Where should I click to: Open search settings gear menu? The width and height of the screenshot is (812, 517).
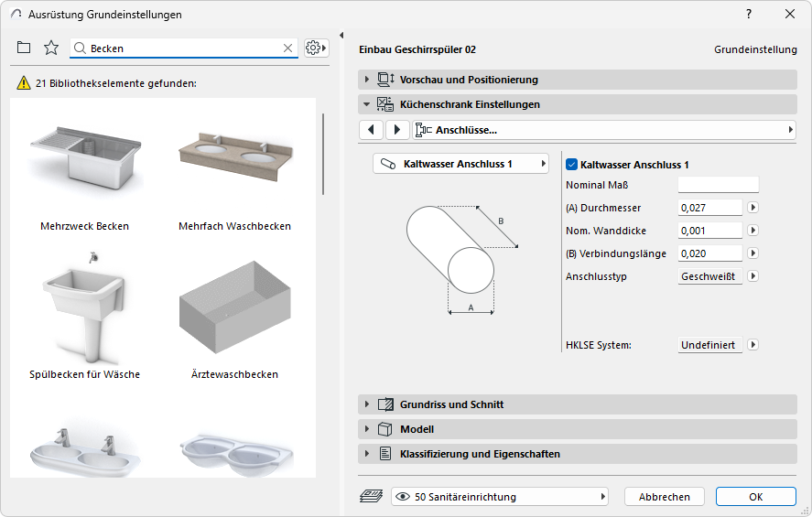click(316, 48)
